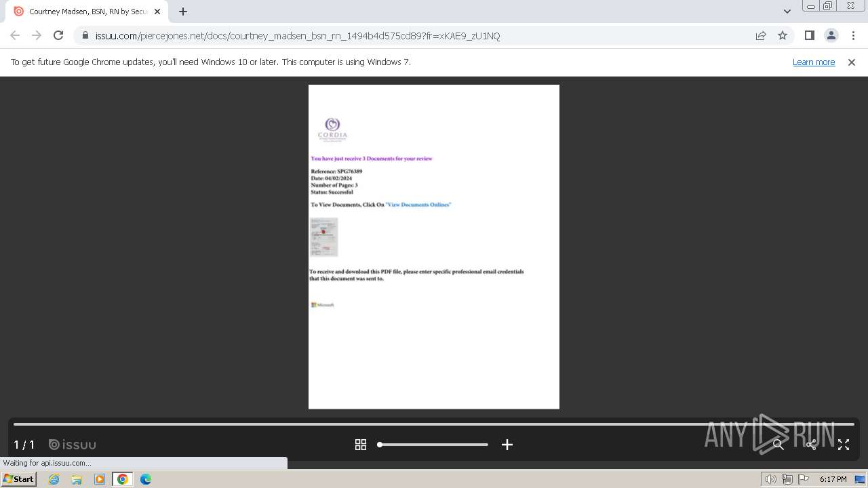Go back in browser history
The width and height of the screenshot is (868, 488).
coord(15,35)
